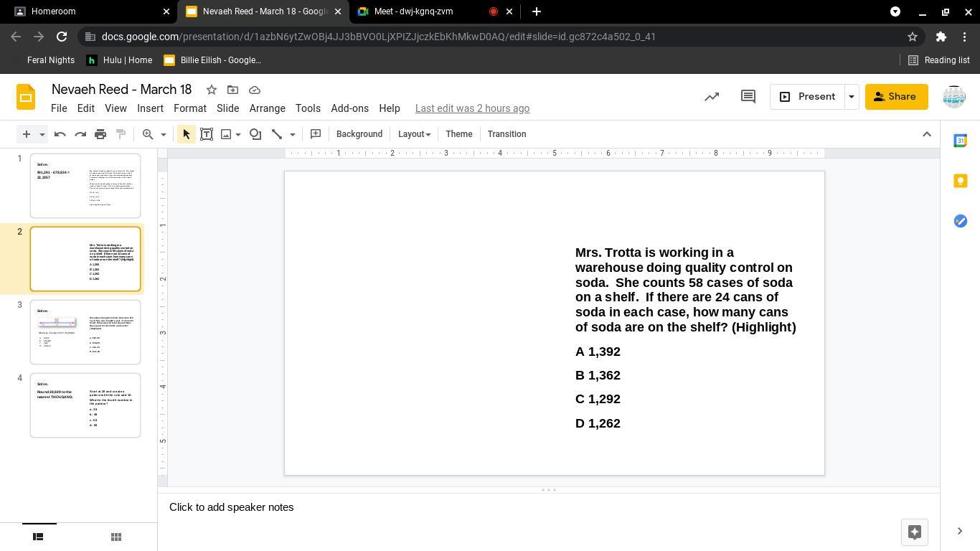
Task: Open the 'Last edit was 2 hours ago' link
Action: pos(472,108)
